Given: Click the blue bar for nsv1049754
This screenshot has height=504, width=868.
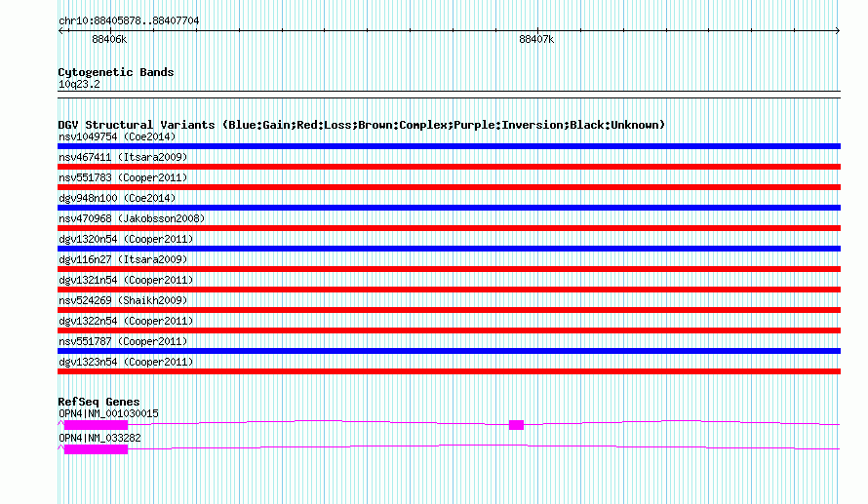Looking at the screenshot, I should click(x=449, y=146).
